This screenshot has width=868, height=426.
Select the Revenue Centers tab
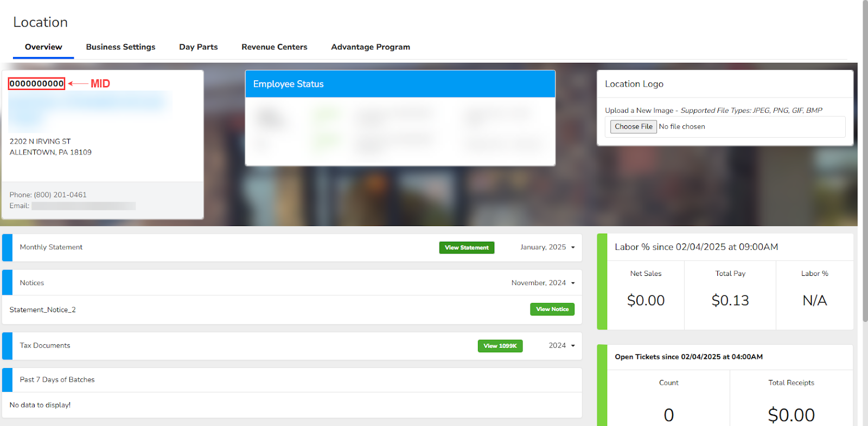[274, 47]
